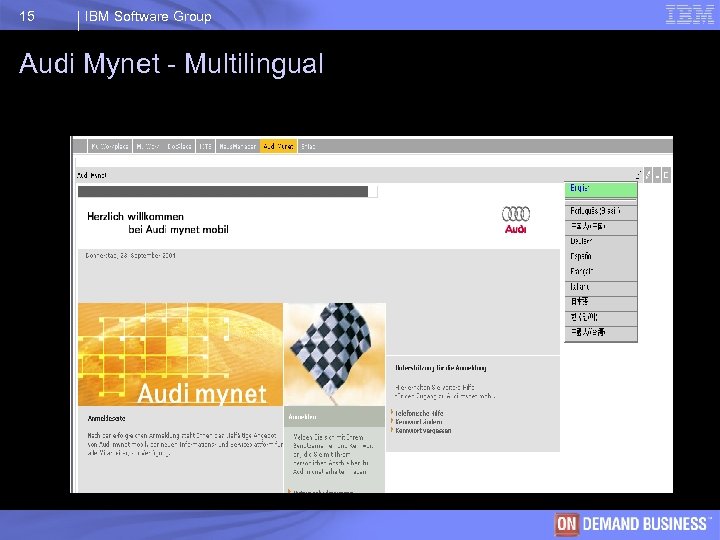720x540 pixels.
Task: Click the portlet maximize icon
Action: pos(666,175)
